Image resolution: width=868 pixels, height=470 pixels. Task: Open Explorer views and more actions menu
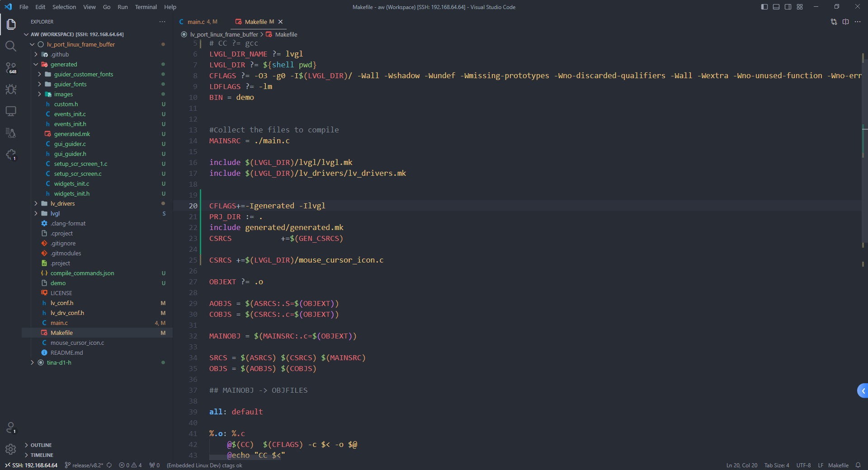[162, 22]
